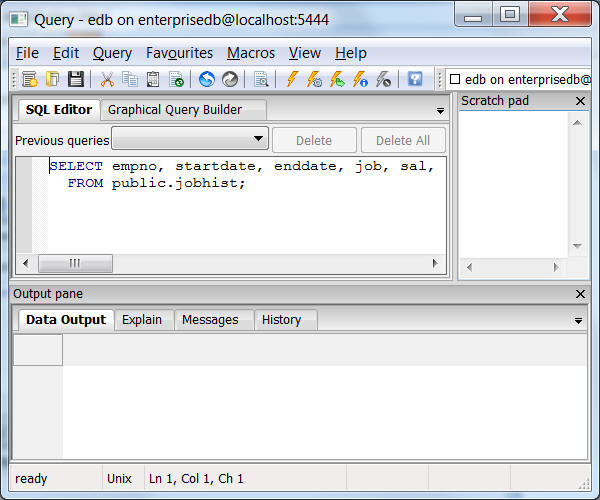This screenshot has width=600, height=500.
Task: Open the View menu
Action: (305, 53)
